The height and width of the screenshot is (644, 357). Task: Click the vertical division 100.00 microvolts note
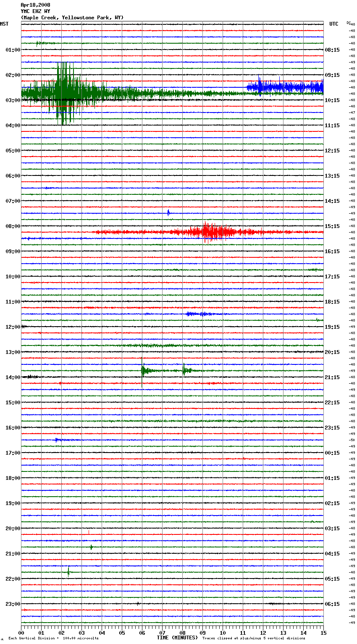[54, 638]
